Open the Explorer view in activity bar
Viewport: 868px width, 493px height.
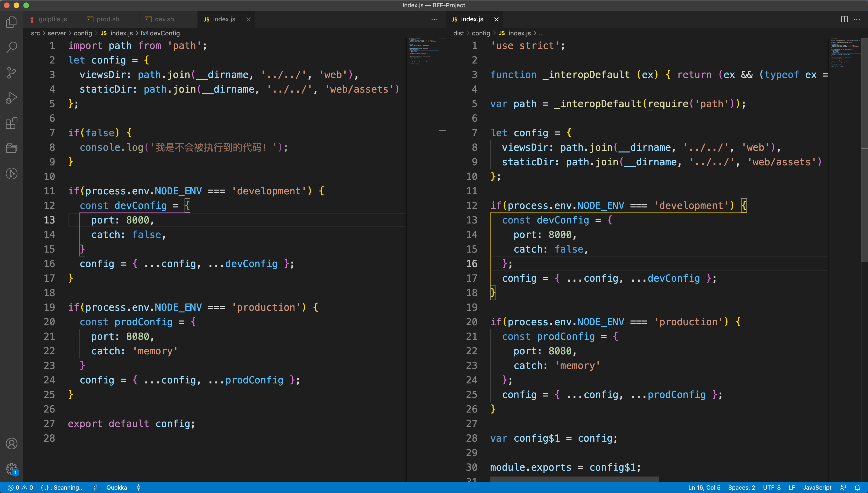click(x=11, y=22)
